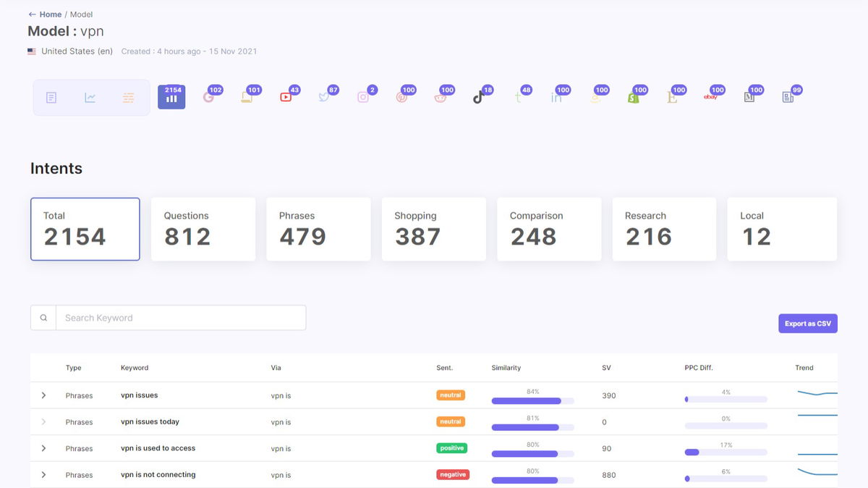868x488 pixels.
Task: Expand the "vpn issues" keyword row
Action: coord(43,395)
